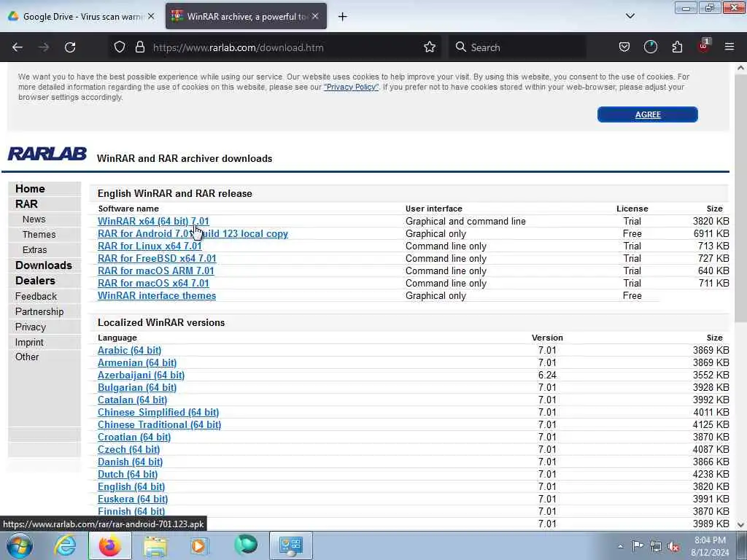
Task: Show hidden tray icons arrow
Action: 620,547
